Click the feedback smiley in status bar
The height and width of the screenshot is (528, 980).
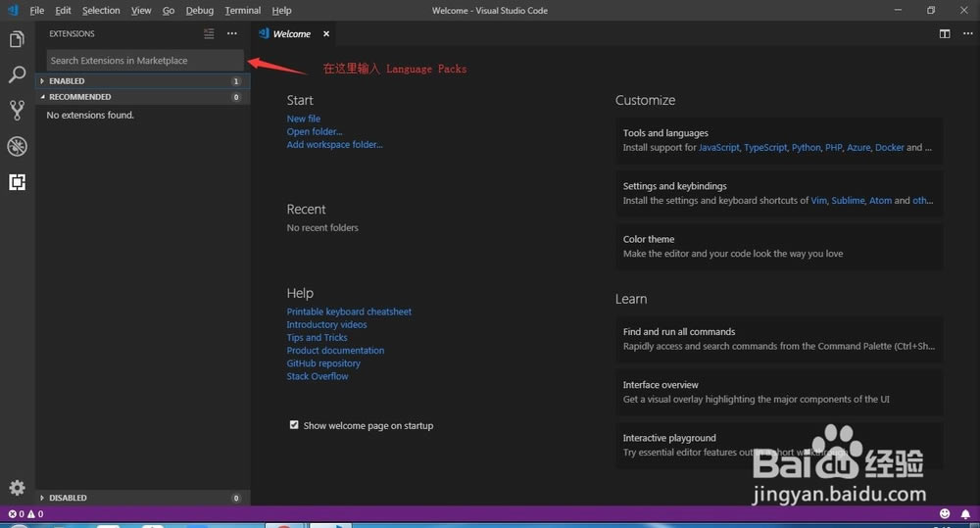[x=945, y=513]
